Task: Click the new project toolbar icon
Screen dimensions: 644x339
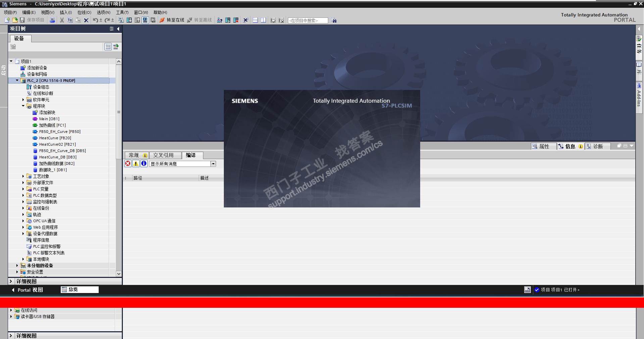Action: point(7,20)
